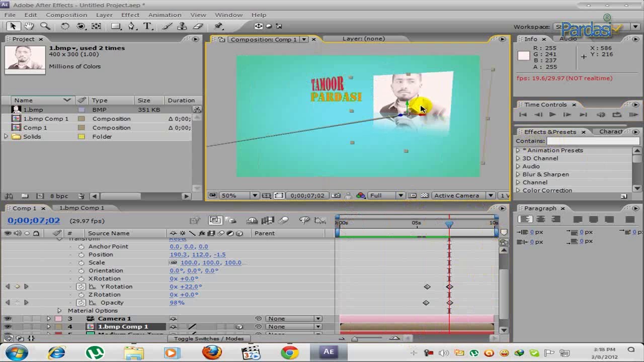Select the Pan Behind tool
Screen dimensions: 644x362
click(x=96, y=26)
